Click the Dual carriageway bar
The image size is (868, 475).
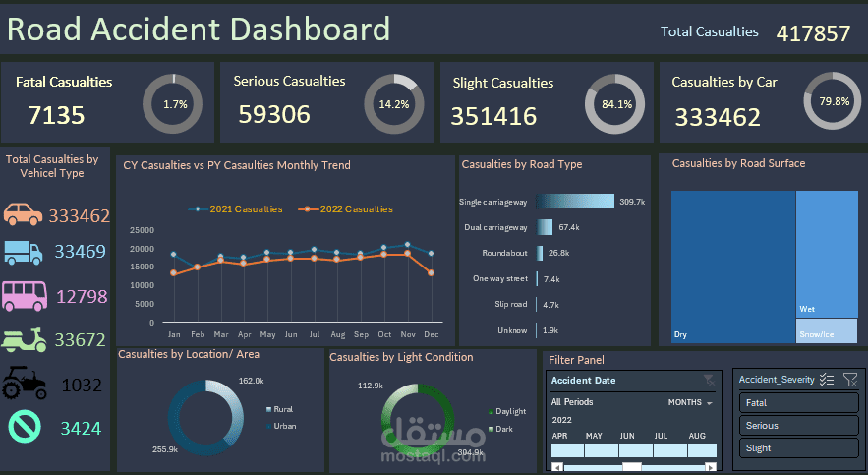tap(545, 227)
